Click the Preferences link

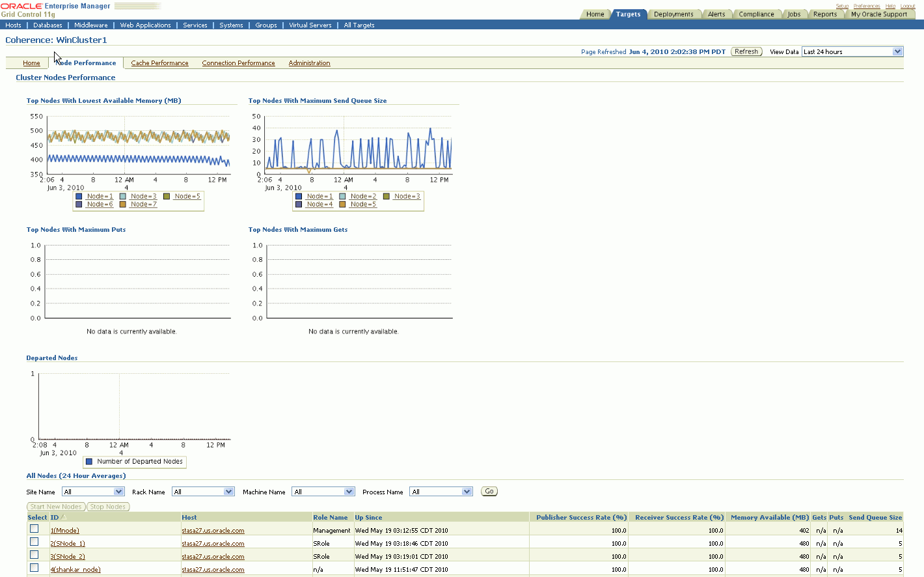(867, 6)
